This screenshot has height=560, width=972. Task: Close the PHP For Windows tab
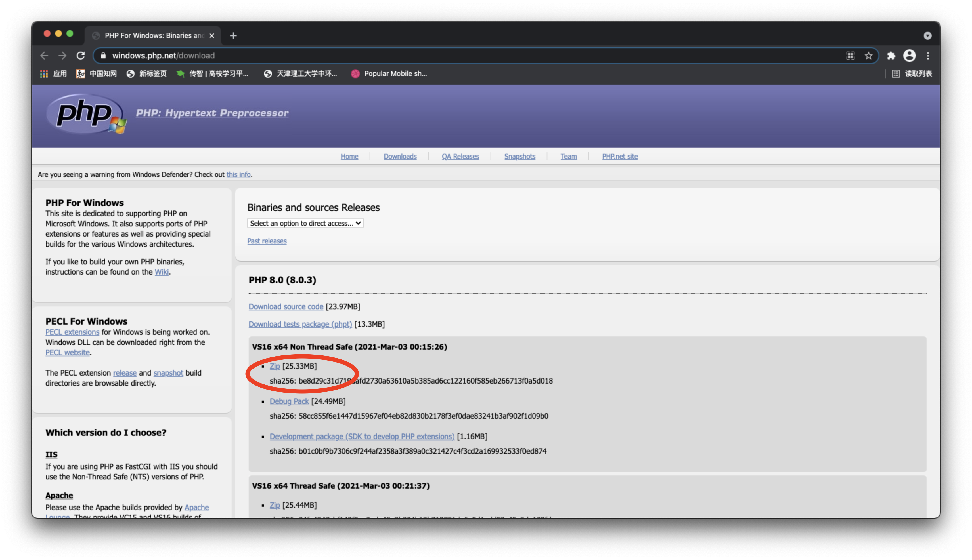tap(212, 36)
